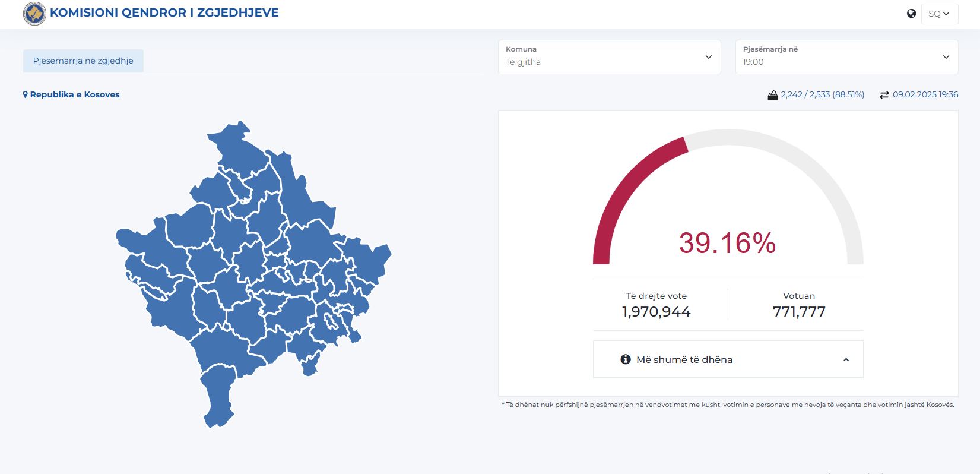Click the CEC emblem logo

[34, 14]
